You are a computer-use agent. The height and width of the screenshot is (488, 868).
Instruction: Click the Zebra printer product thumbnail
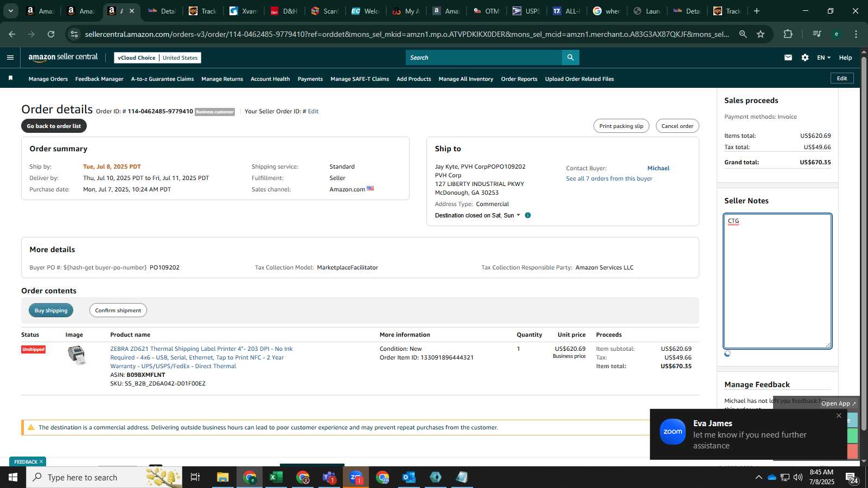[77, 355]
